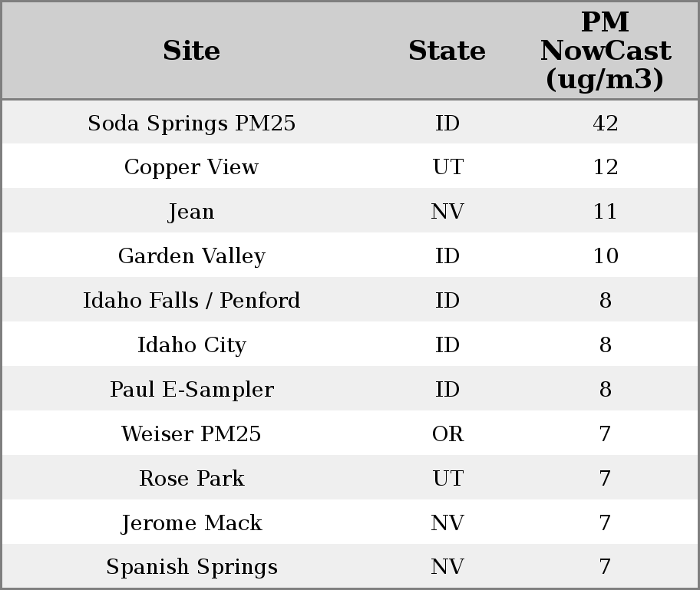Click the State column header

click(447, 51)
